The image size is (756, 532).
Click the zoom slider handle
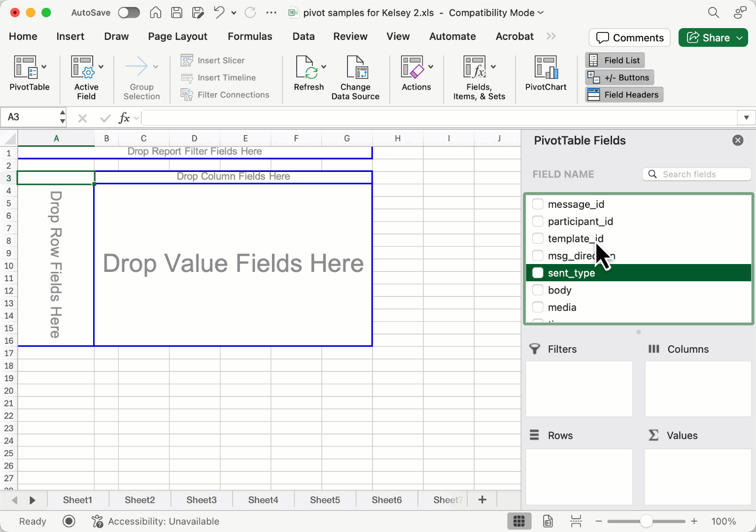pos(646,521)
